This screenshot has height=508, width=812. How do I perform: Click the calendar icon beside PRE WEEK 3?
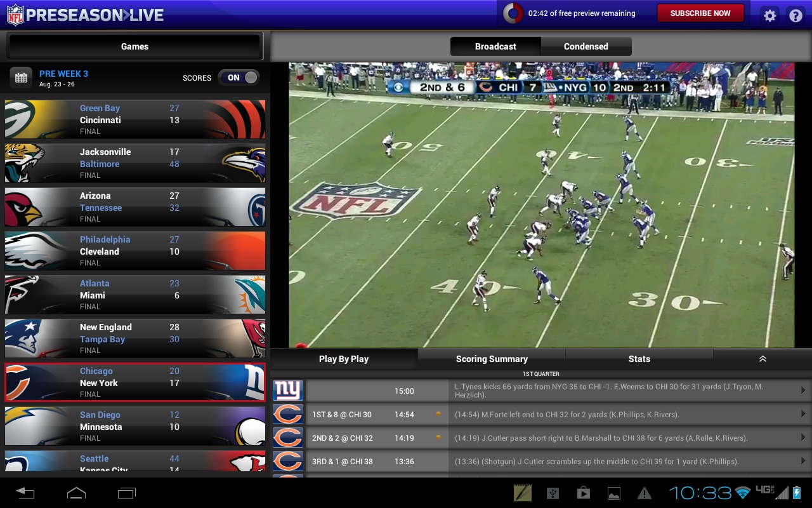pyautogui.click(x=21, y=77)
